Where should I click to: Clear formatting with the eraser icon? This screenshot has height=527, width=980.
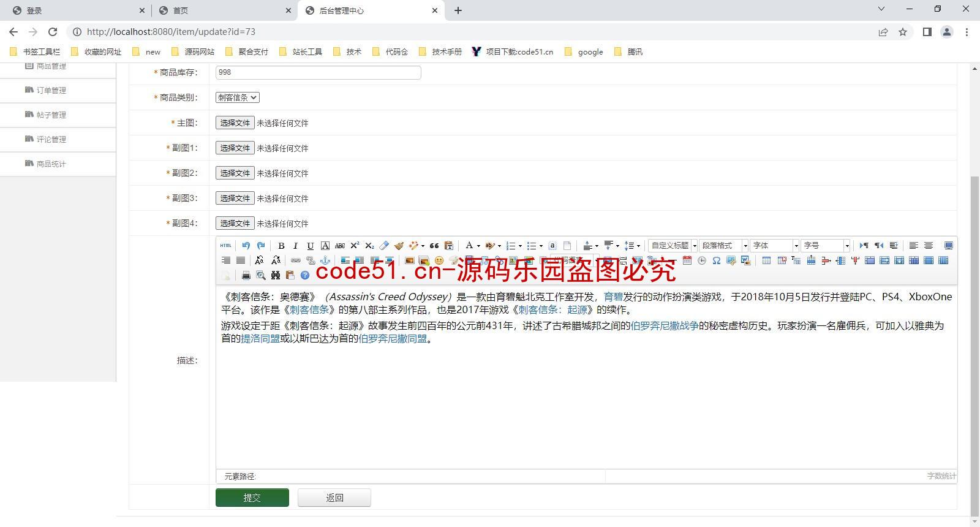pyautogui.click(x=384, y=246)
